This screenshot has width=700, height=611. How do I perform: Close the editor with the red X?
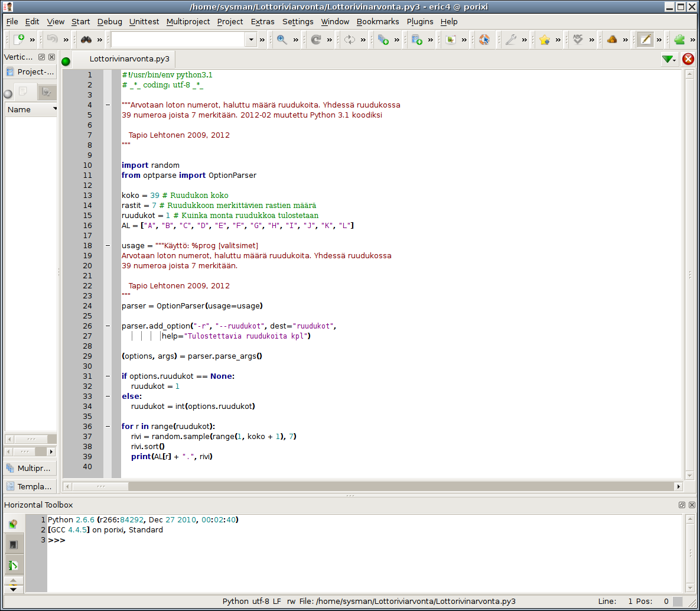click(x=688, y=59)
